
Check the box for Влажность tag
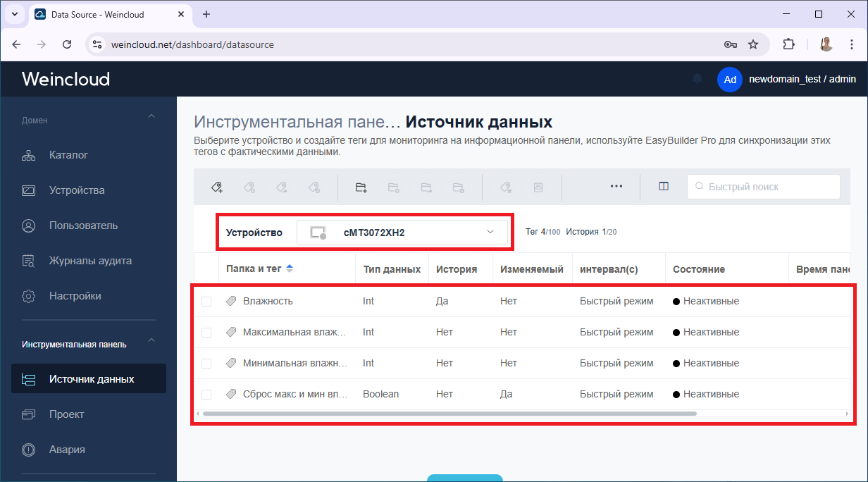206,302
